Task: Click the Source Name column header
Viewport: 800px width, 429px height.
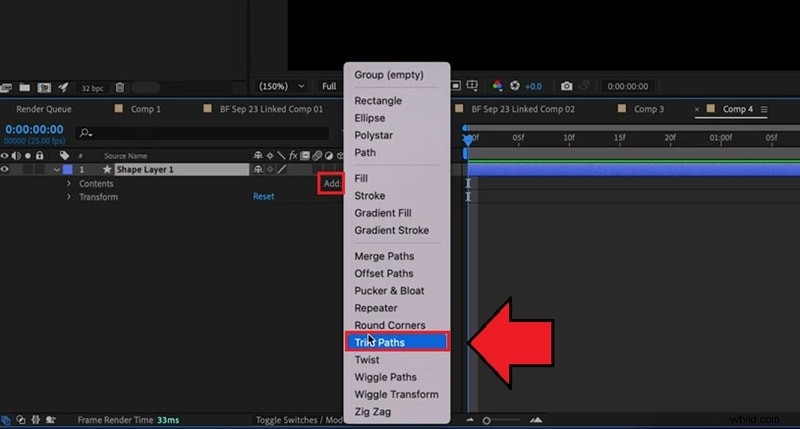Action: tap(126, 156)
